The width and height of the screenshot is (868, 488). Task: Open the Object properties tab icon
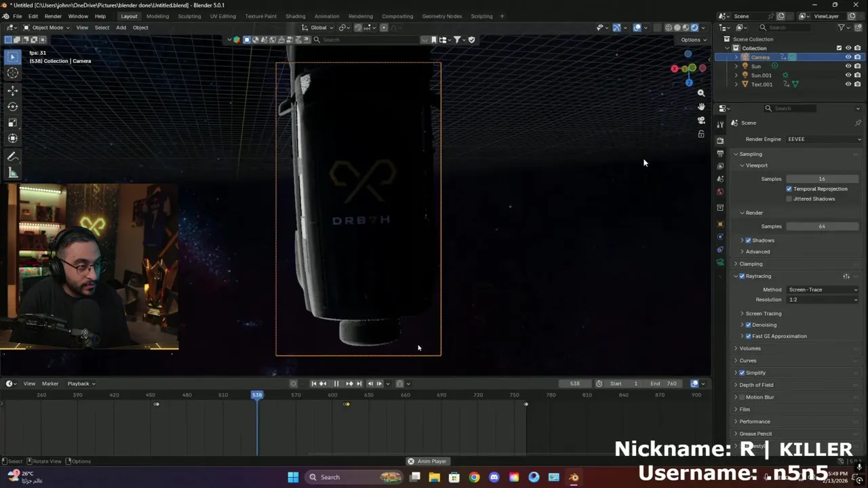(x=720, y=224)
